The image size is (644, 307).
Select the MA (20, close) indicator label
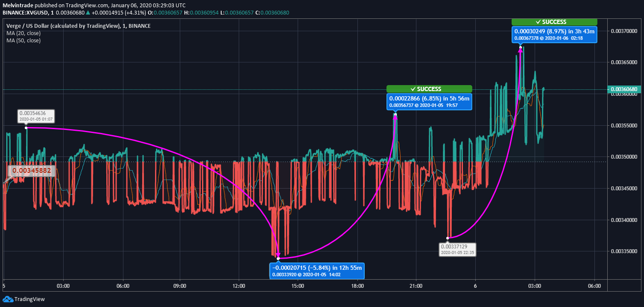(23, 33)
